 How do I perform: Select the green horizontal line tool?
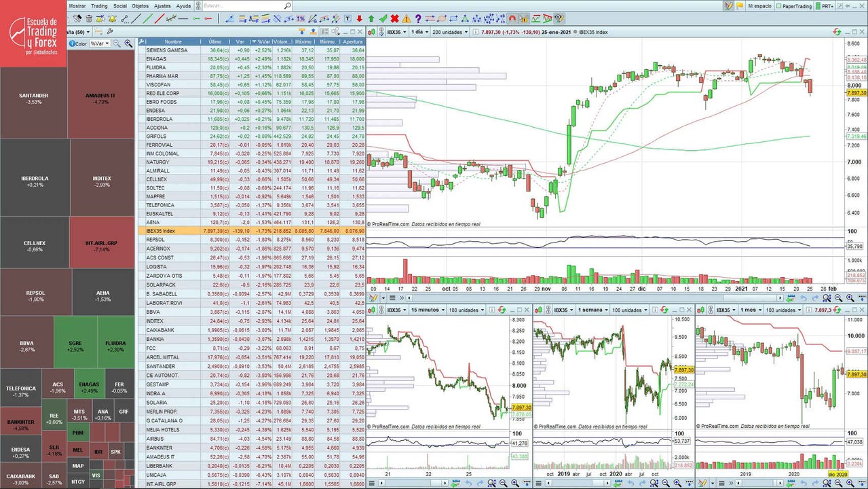click(195, 18)
